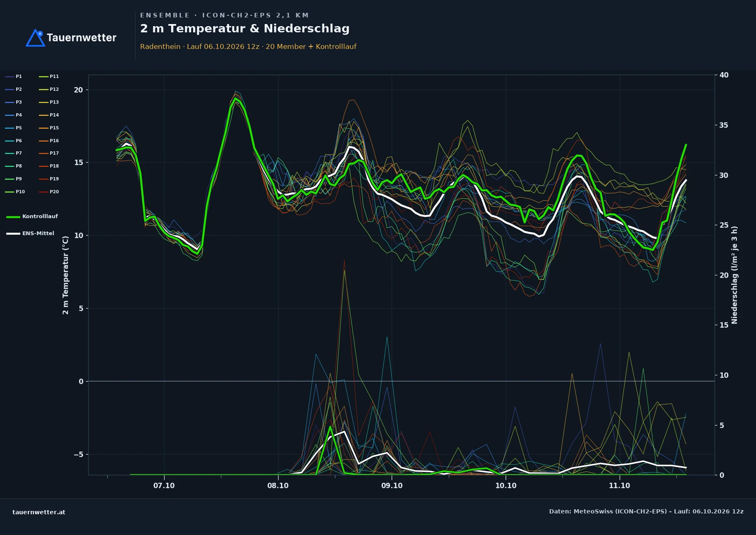Pick the 11.10 date label
Screen dimensions: 756x535
point(619,486)
